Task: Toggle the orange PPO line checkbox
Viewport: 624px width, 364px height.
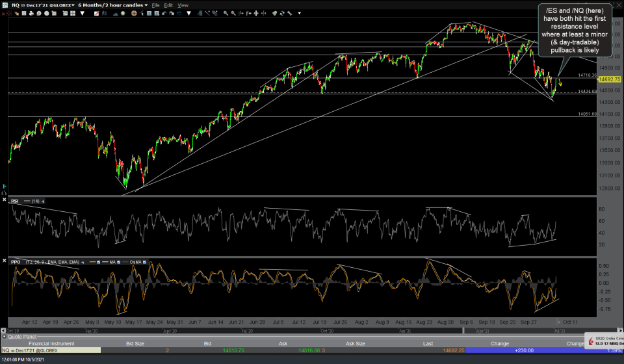Action: point(98,262)
